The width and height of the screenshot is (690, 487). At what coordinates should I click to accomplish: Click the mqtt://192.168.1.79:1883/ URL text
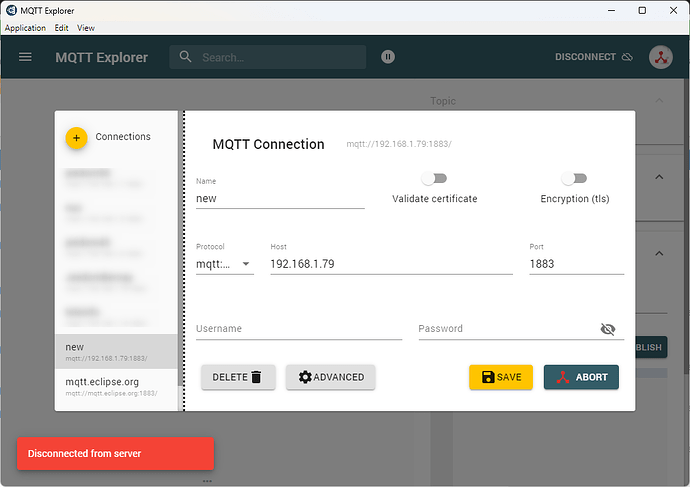point(399,144)
